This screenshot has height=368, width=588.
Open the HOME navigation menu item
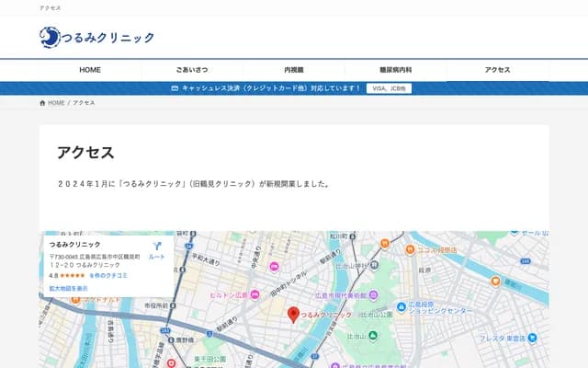point(90,70)
